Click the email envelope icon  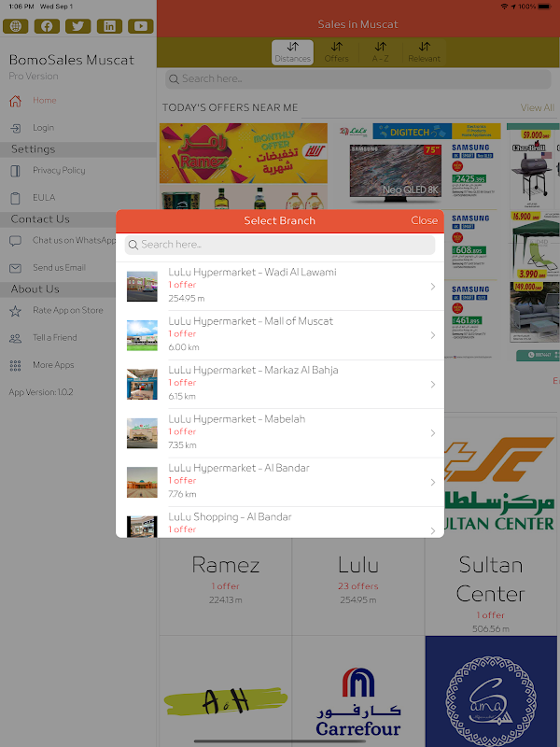click(x=15, y=268)
